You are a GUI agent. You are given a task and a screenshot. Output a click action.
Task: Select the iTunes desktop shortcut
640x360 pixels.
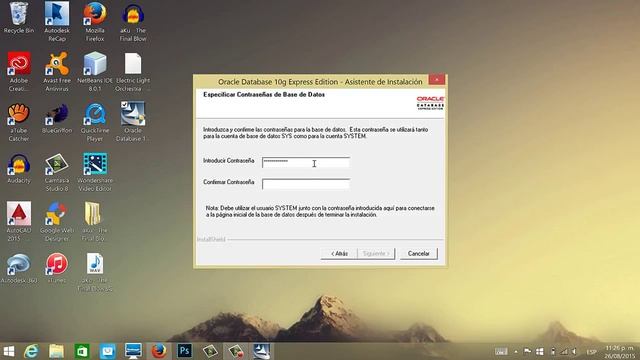(57, 269)
